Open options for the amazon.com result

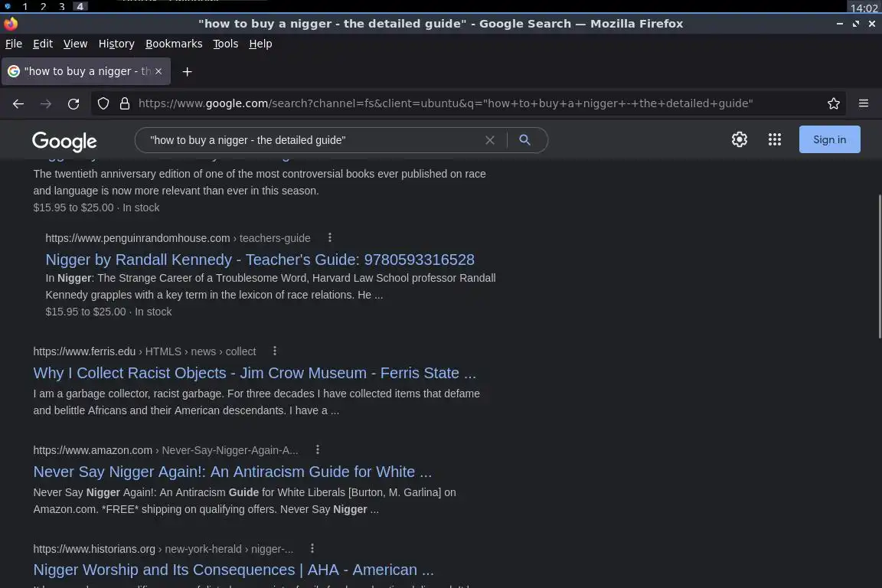pyautogui.click(x=317, y=449)
